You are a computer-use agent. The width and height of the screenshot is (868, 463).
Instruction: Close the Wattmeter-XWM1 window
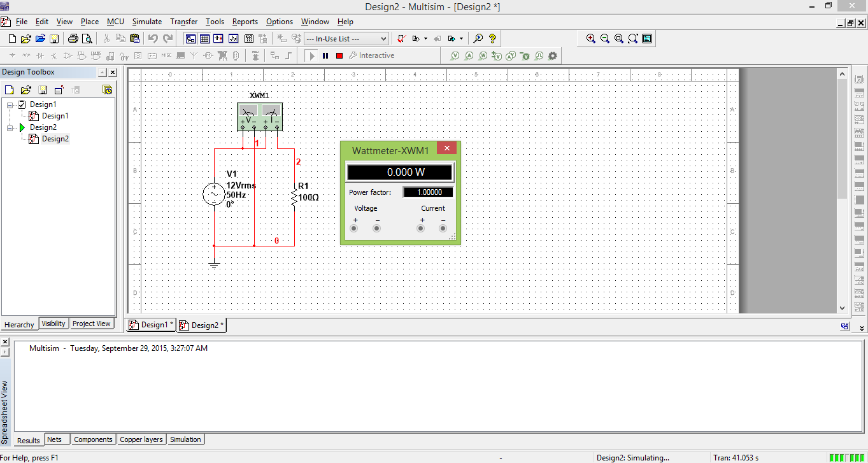pos(447,148)
